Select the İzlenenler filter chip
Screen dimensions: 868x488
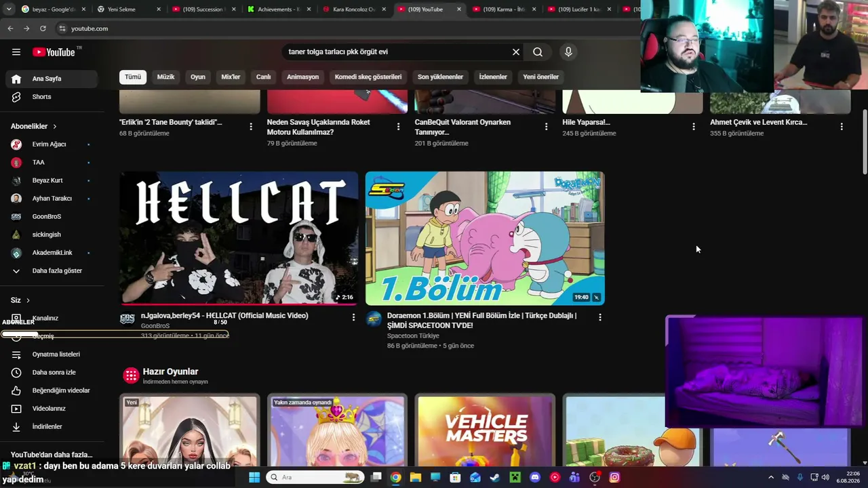493,77
